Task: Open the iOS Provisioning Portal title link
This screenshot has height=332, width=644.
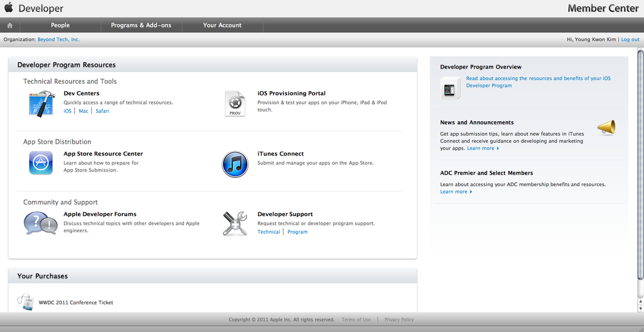Action: (291, 93)
